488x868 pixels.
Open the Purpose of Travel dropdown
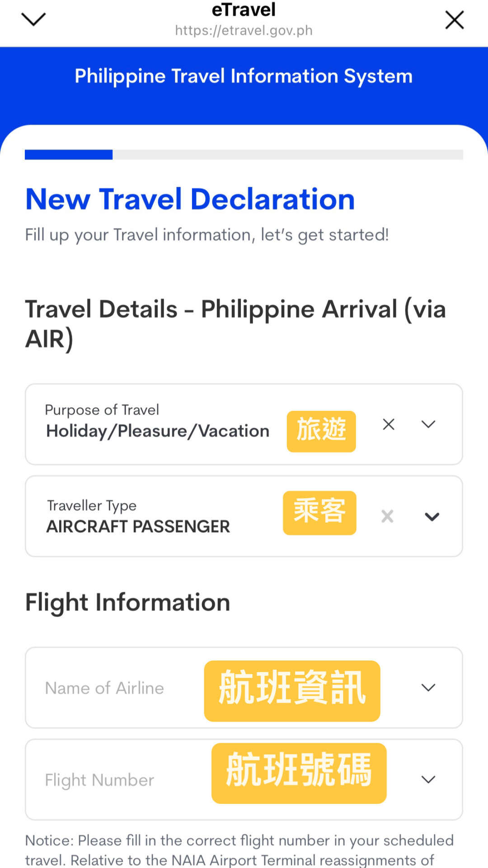point(428,424)
